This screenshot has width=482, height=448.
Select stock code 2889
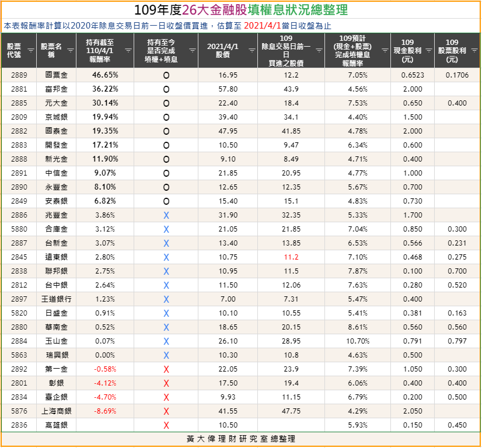tap(19, 75)
